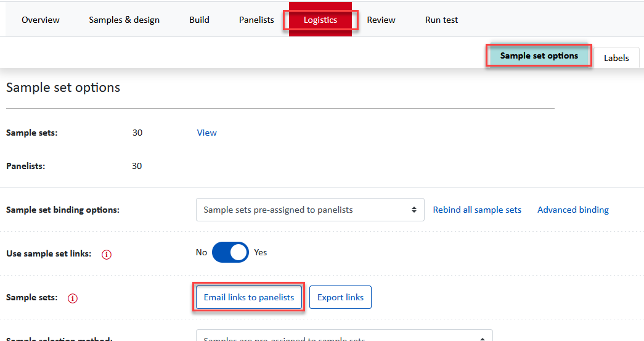Screen dimensions: 644x341
Task: Select the Panelists tab
Action: point(256,20)
